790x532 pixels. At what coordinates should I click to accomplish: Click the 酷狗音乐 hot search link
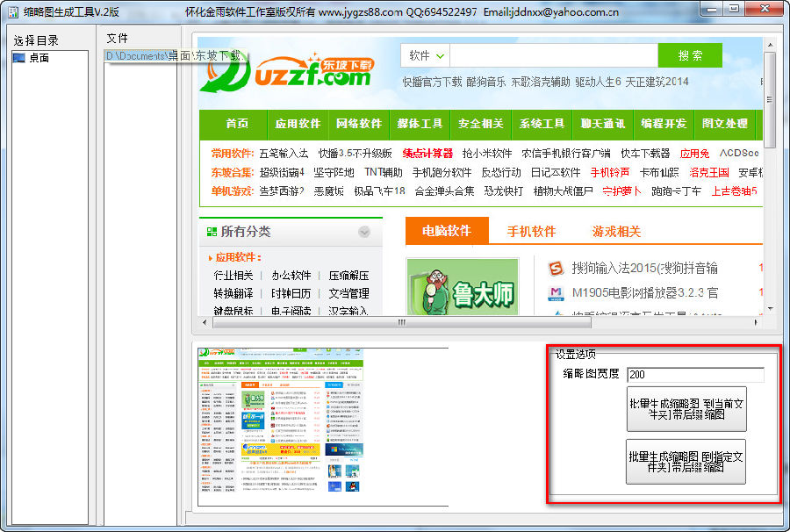tap(485, 82)
